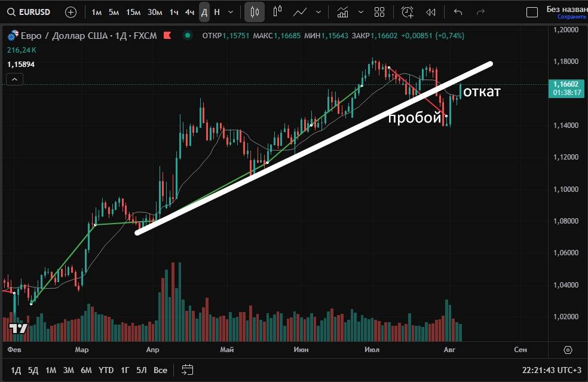Screen dimensions: 588x382
Task: Click the line chart style icon
Action: point(300,12)
